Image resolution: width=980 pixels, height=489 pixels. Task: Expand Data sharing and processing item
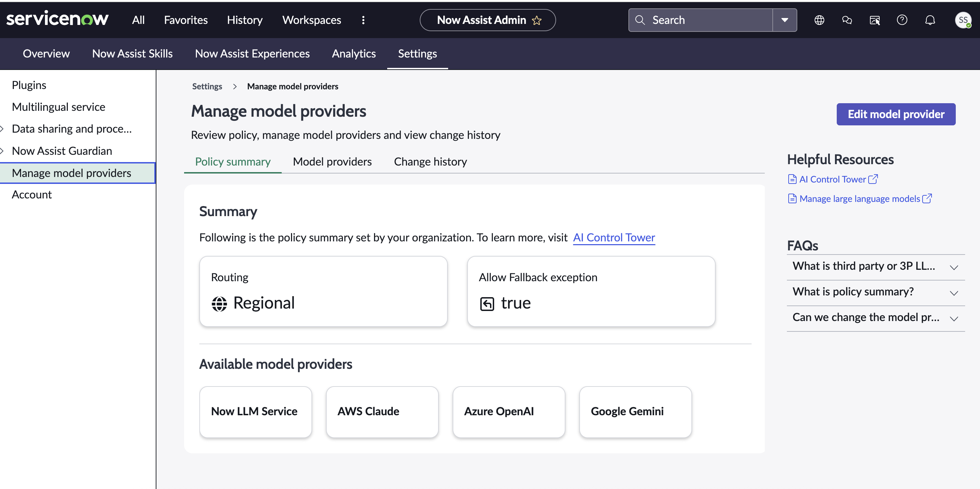[x=2, y=129]
